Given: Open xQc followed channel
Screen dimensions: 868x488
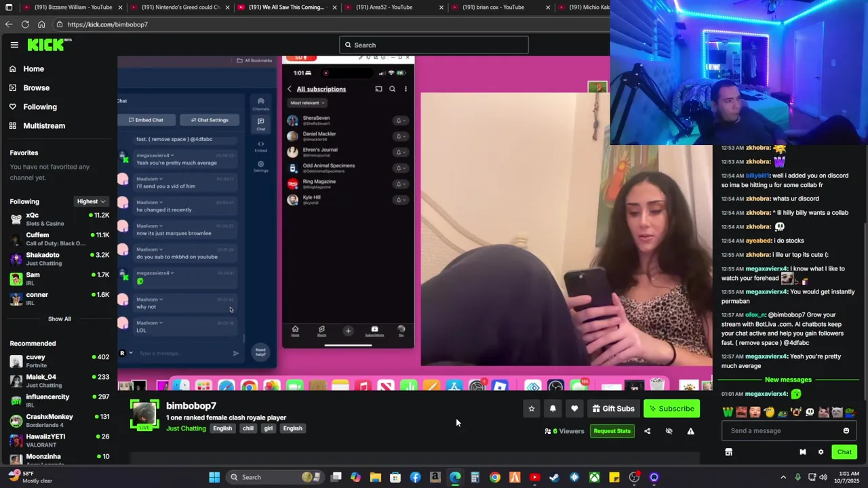Looking at the screenshot, I should (60, 219).
